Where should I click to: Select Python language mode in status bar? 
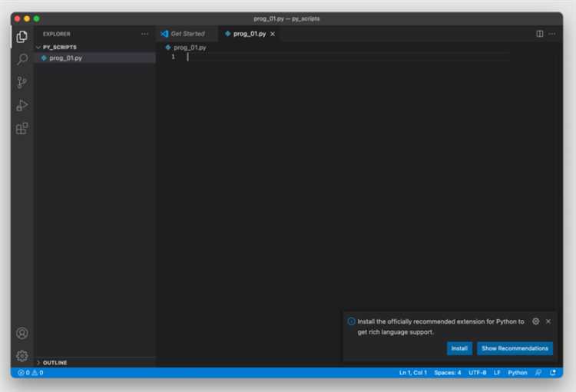pos(517,373)
